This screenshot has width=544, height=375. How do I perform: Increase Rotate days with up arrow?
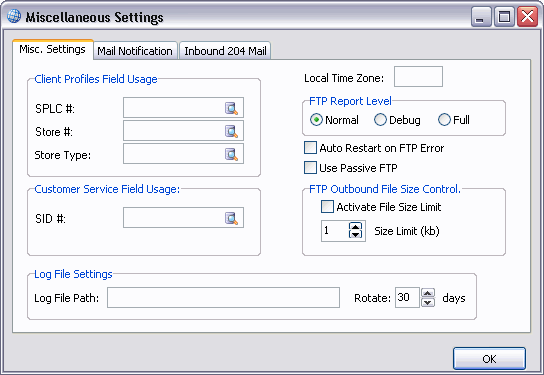point(428,293)
